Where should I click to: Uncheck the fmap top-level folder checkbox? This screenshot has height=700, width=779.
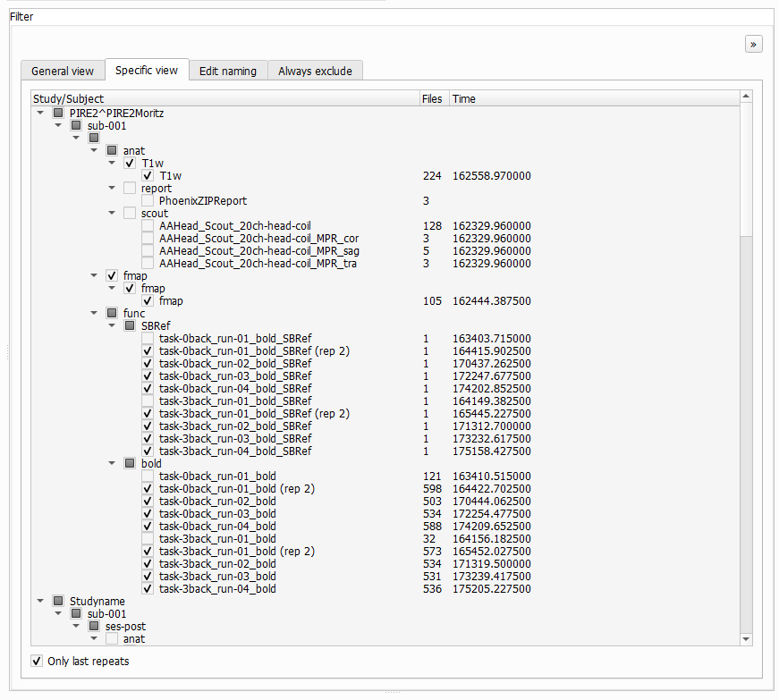pyautogui.click(x=112, y=275)
